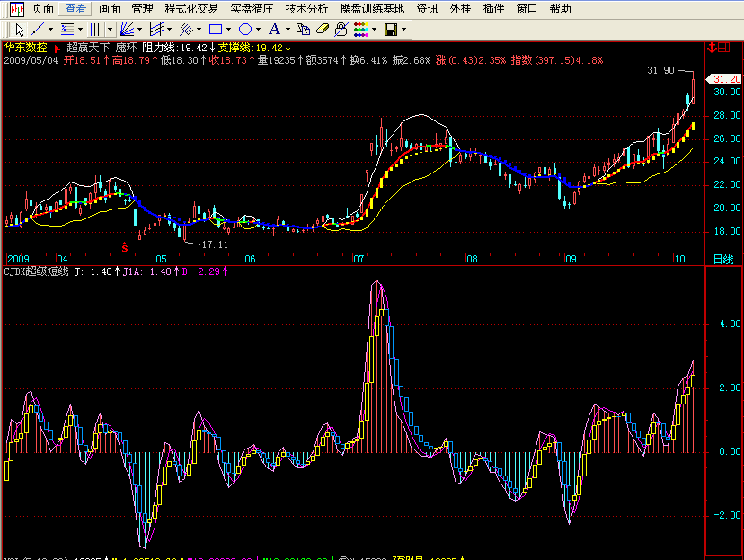
Task: Expand the vertical lines tool dropdown arrow
Action: tap(110, 30)
